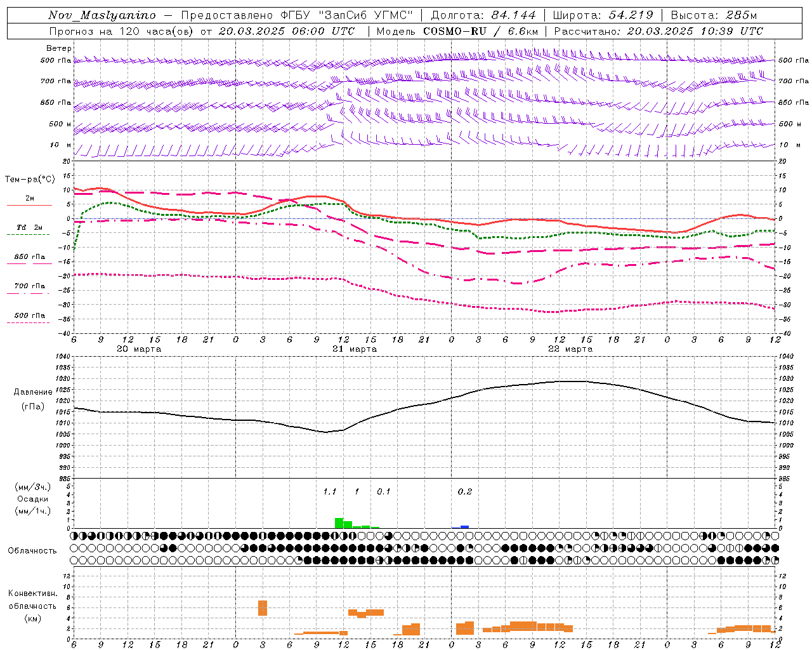
Task: Click the 21 марта date label
Action: coord(355,349)
